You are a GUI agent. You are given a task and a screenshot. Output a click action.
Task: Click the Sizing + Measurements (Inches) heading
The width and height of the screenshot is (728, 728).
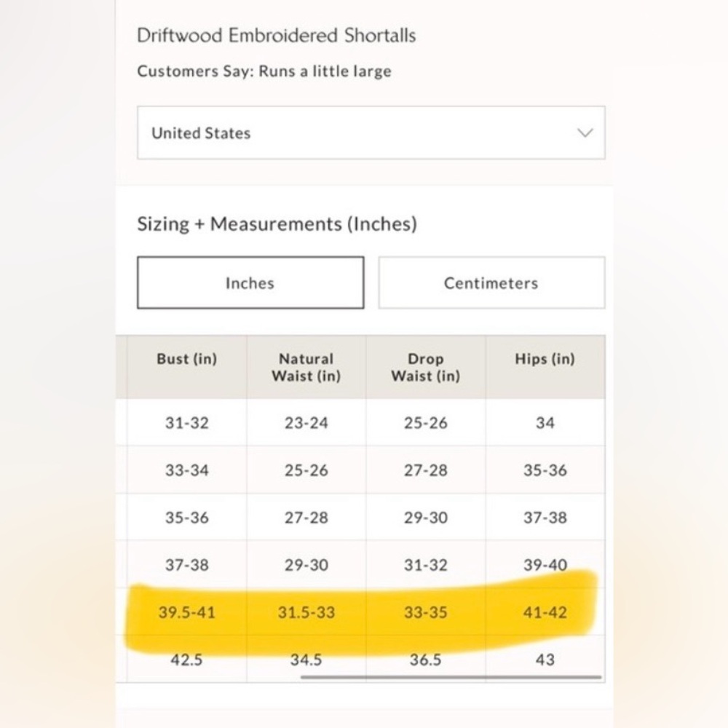coord(277,223)
